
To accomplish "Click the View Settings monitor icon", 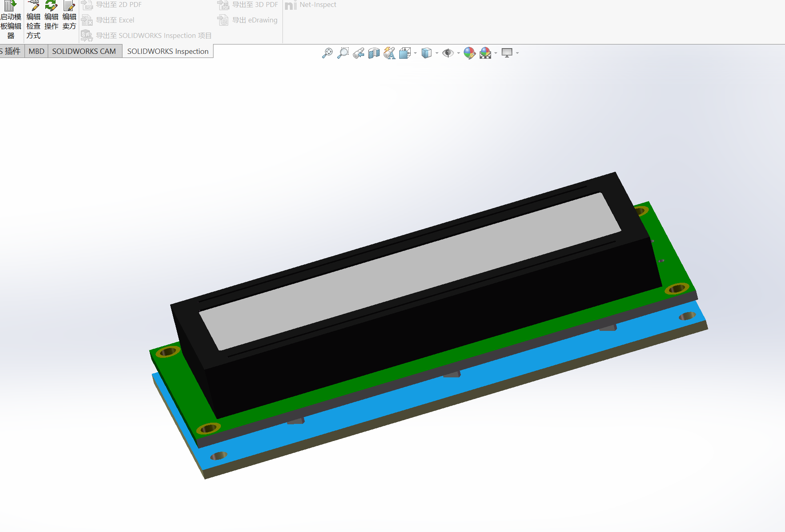I will click(507, 53).
